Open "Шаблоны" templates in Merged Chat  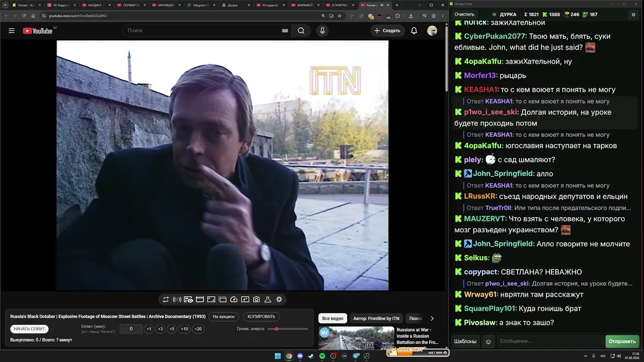(465, 341)
